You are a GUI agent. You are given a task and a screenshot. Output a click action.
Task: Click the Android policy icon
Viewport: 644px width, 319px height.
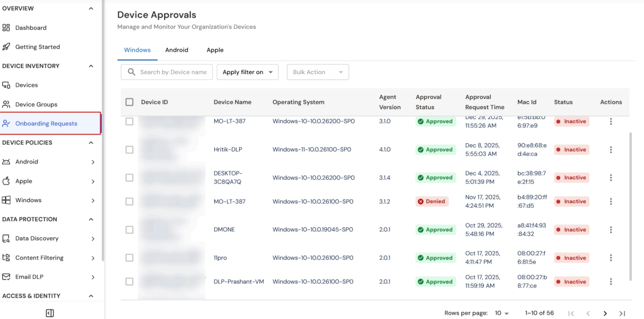6,162
